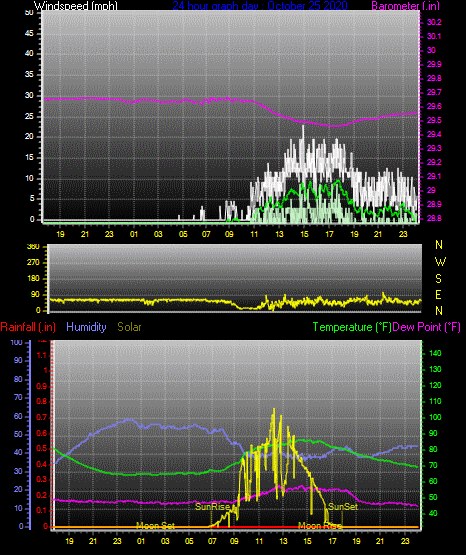The image size is (466, 555).
Task: Click hour '13' on the windspeed graph axis
Action: tap(280, 234)
